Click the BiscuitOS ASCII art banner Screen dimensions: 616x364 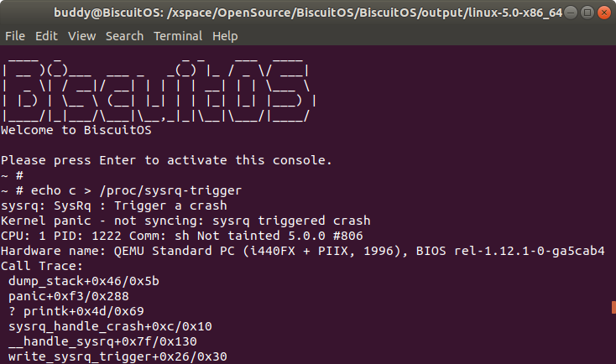[158, 90]
